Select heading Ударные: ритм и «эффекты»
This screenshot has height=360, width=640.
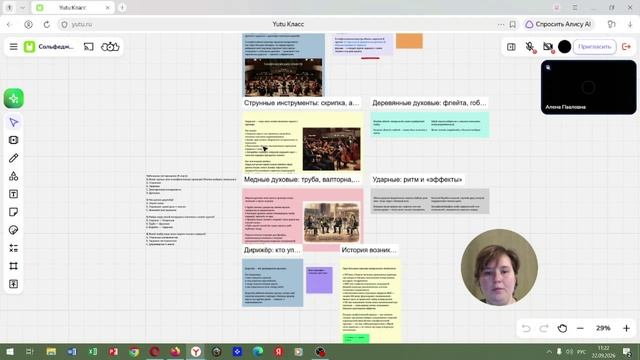pyautogui.click(x=417, y=179)
